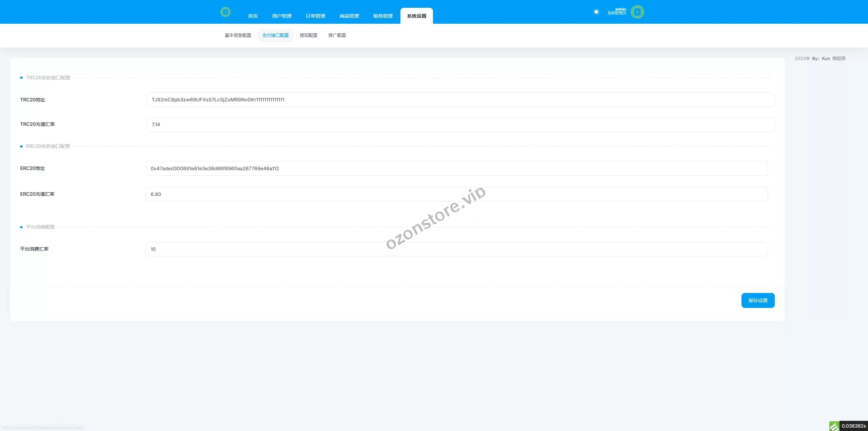868x431 pixels.
Task: Click the 0.036382s runtime trace indicator
Action: 853,426
